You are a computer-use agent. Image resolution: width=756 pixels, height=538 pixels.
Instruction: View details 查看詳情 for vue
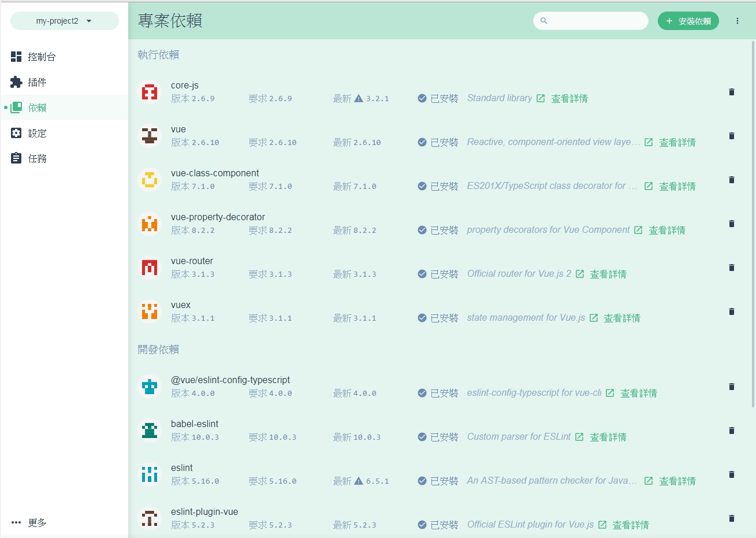point(677,142)
